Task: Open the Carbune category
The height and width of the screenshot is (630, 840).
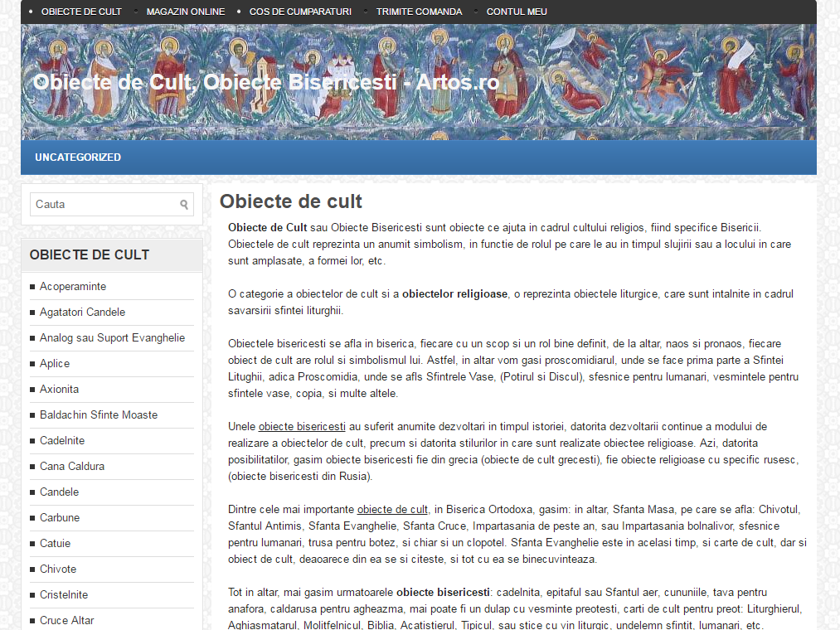Action: coord(60,518)
